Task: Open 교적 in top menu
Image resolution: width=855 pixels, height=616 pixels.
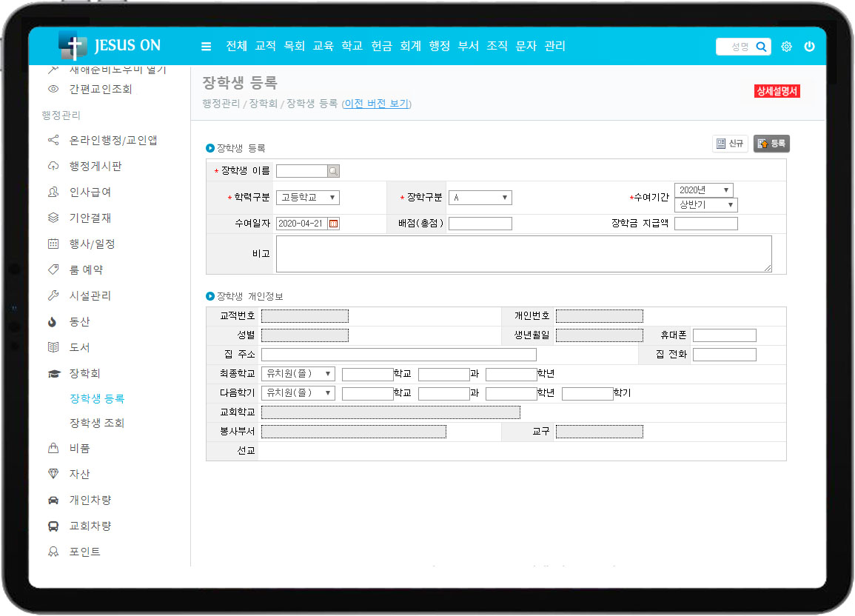Action: pyautogui.click(x=265, y=46)
